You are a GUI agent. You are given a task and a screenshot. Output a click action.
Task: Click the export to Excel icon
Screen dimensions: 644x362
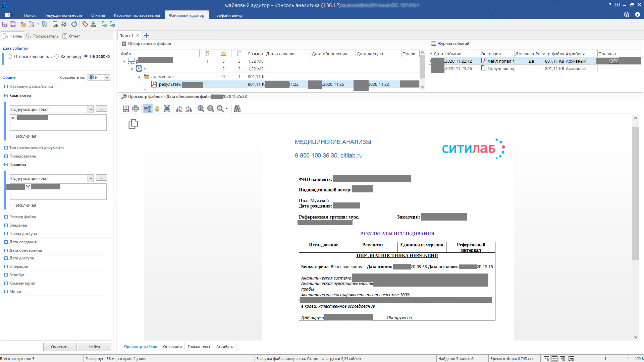pyautogui.click(x=104, y=24)
